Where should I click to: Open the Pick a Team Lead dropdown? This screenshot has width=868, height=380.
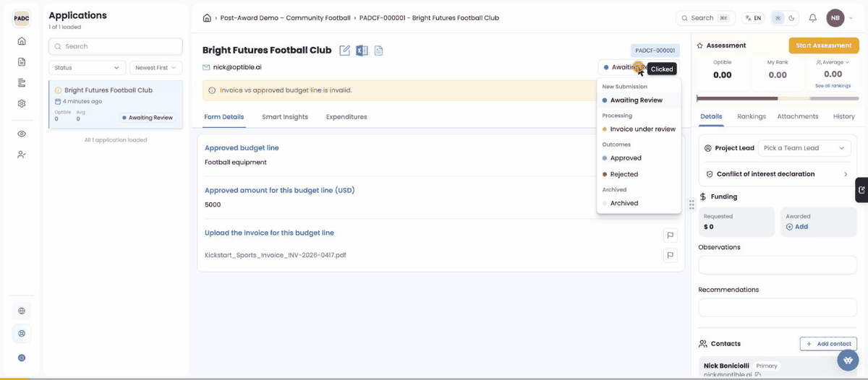point(804,148)
